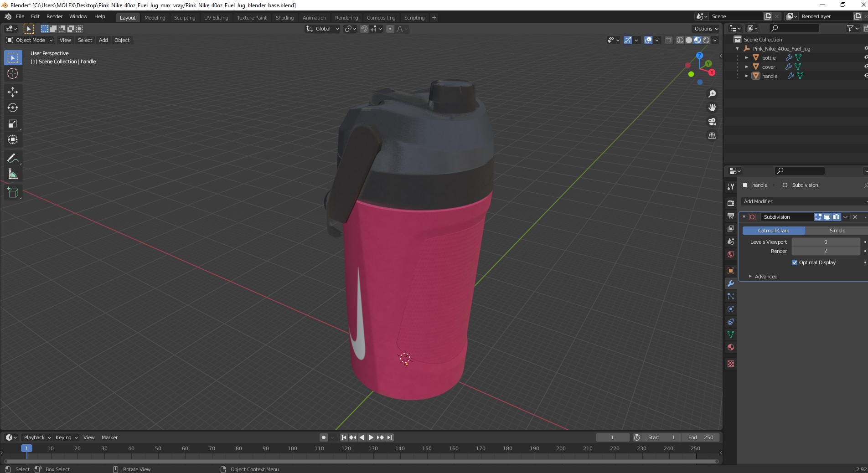Switch to the Shading workspace tab
This screenshot has width=868, height=473.
(x=284, y=18)
